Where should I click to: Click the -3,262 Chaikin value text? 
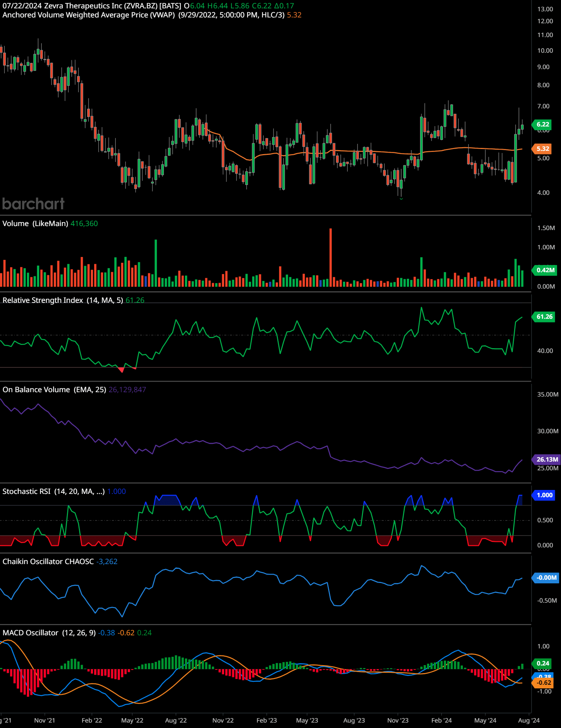click(107, 562)
